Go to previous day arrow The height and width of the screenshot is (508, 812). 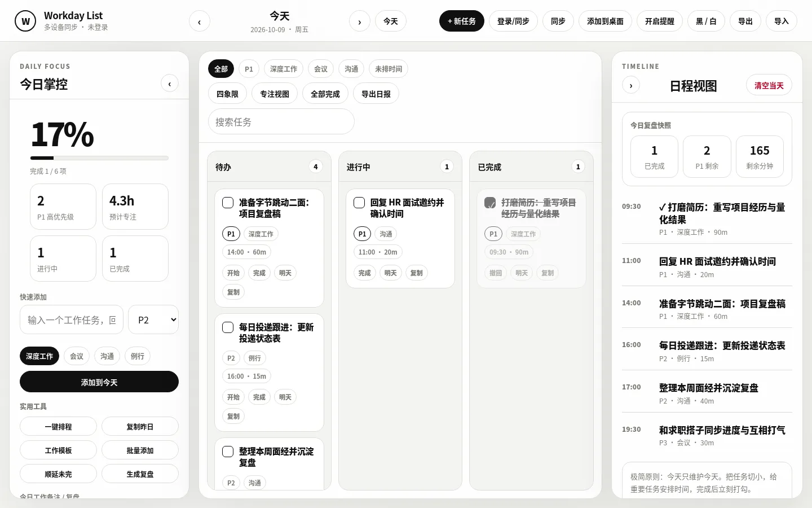coord(199,21)
